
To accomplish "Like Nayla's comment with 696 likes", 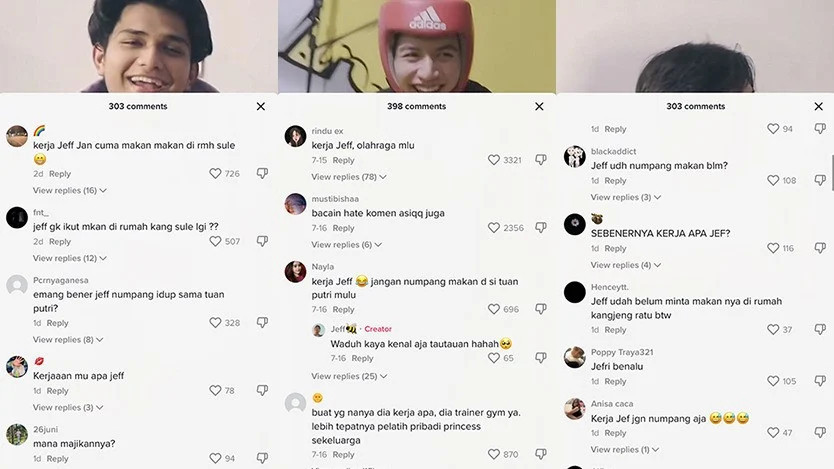I will 494,309.
